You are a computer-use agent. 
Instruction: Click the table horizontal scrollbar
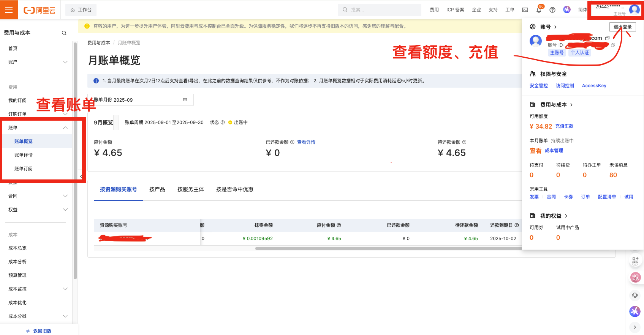(388, 248)
